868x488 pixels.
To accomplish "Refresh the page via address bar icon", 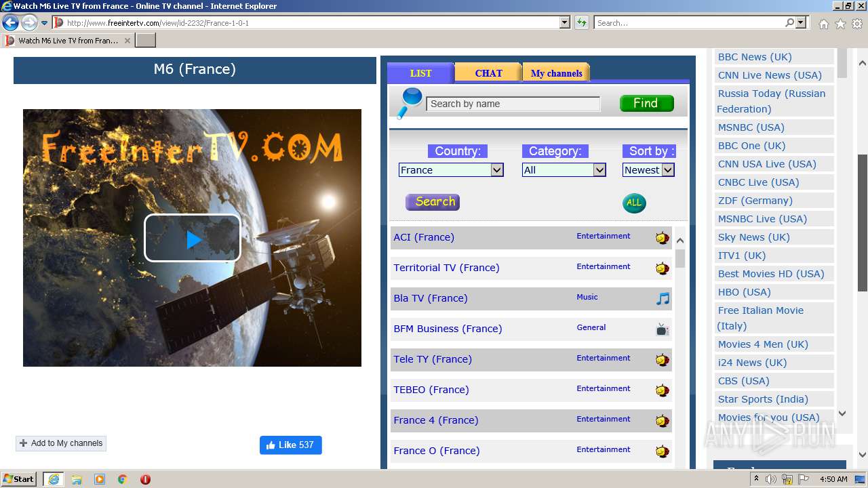I will point(581,23).
